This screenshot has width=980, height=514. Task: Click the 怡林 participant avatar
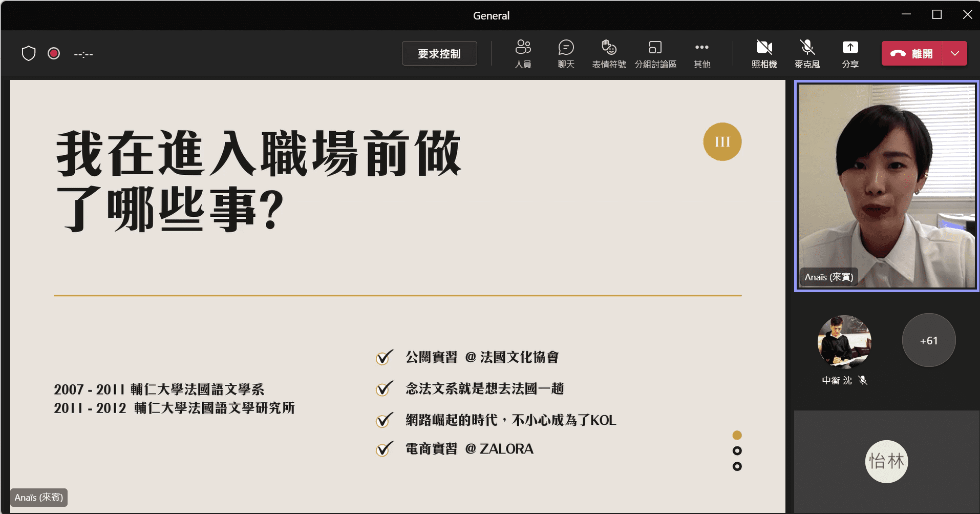point(886,461)
